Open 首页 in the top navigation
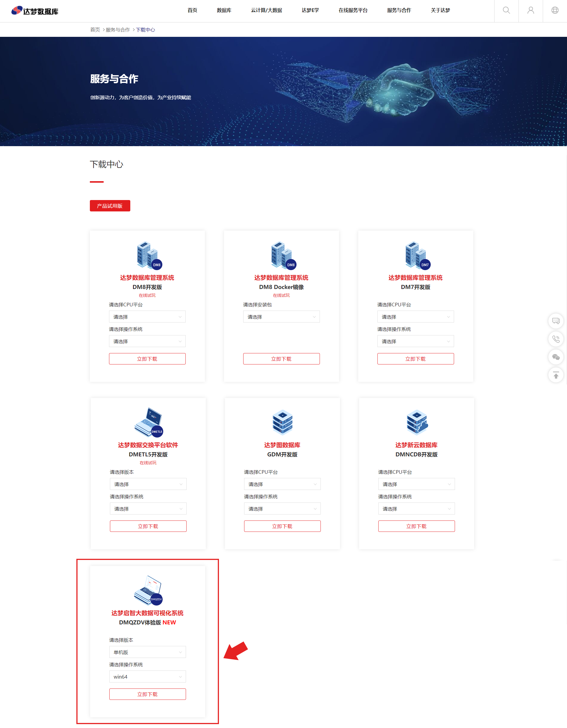 (192, 10)
